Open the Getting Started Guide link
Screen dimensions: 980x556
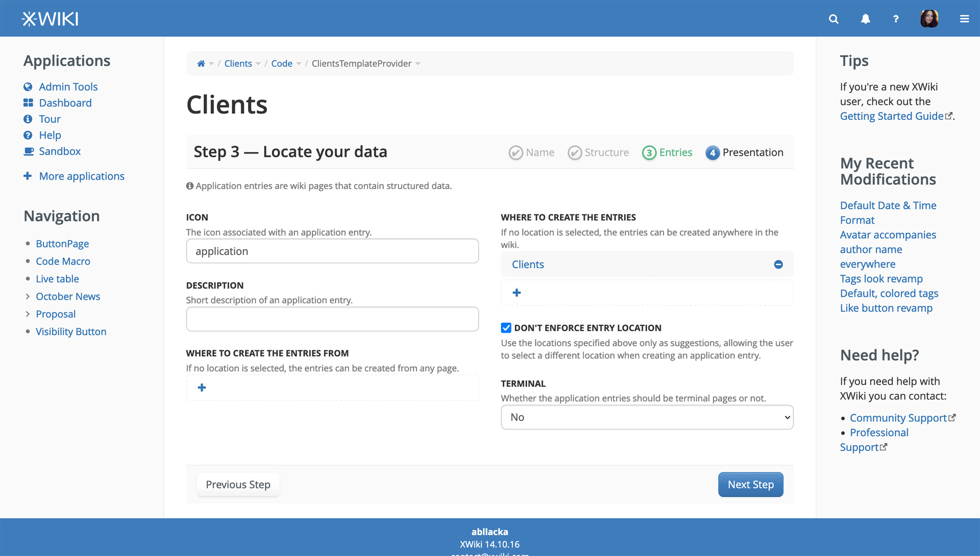pos(891,116)
